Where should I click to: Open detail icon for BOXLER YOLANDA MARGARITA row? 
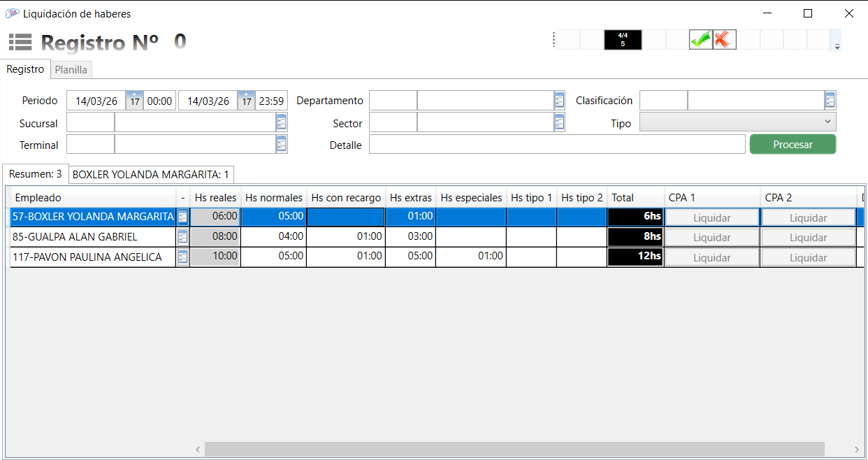tap(183, 217)
